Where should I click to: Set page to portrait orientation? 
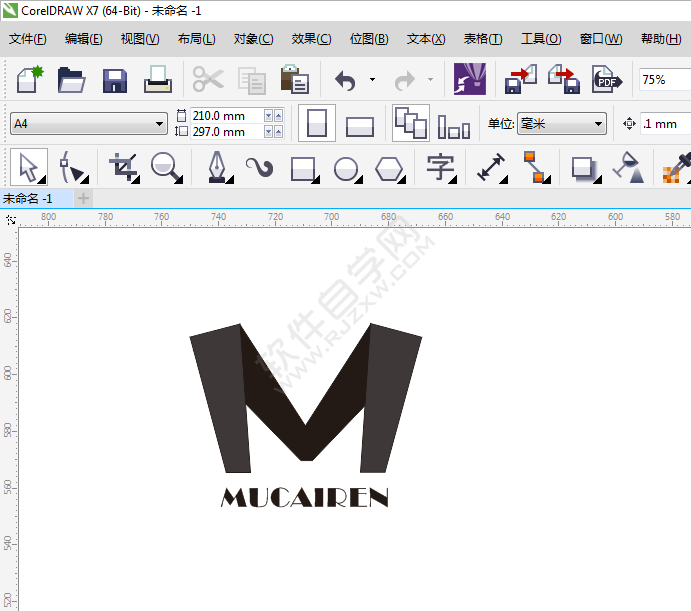[317, 123]
